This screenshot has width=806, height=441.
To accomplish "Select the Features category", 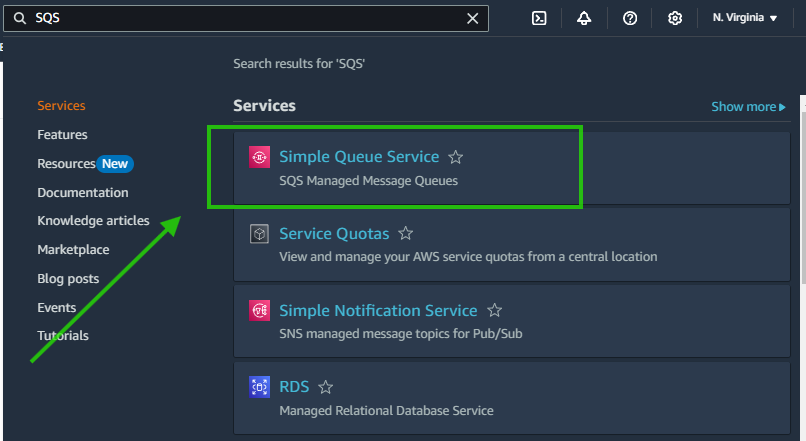I will (x=62, y=135).
